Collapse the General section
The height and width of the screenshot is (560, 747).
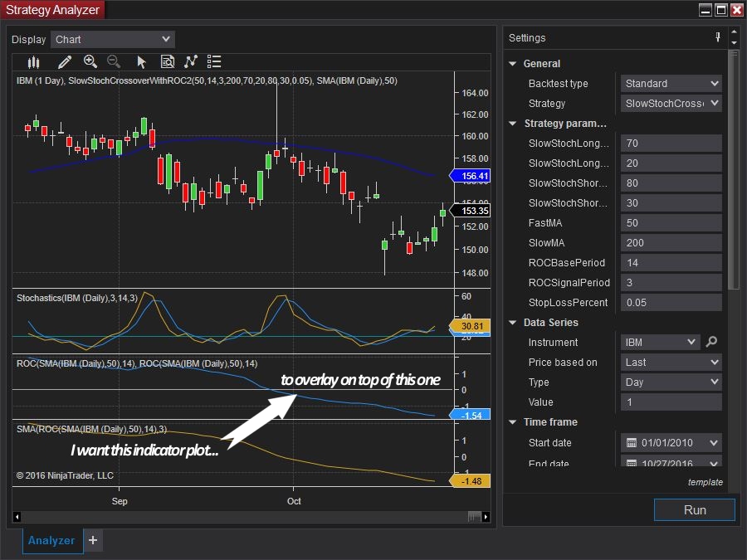click(x=513, y=63)
